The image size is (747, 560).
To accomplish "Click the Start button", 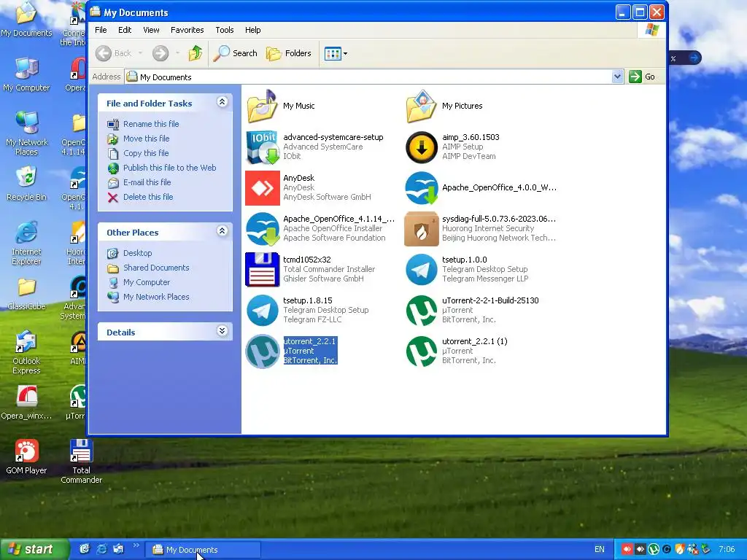I will click(34, 550).
